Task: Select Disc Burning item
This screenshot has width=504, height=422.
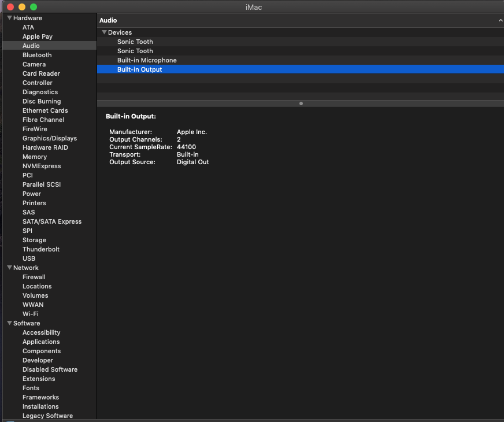Action: pos(42,101)
